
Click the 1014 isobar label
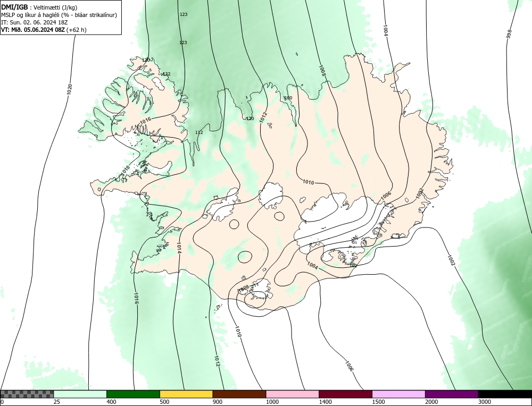click(179, 248)
